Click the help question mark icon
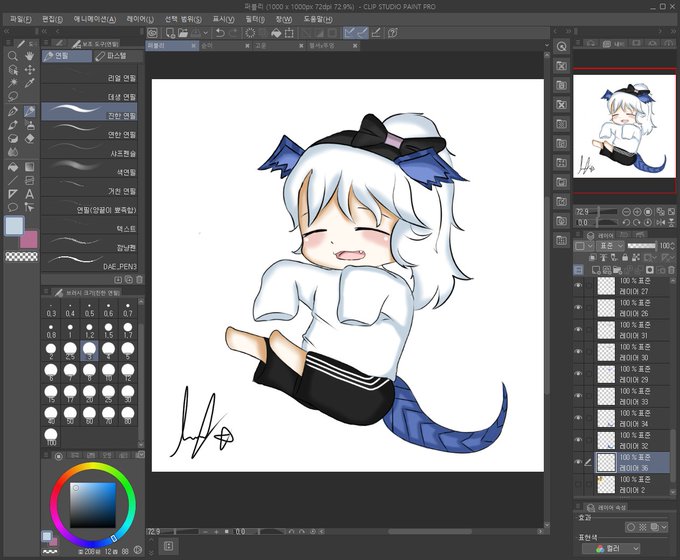Image resolution: width=680 pixels, height=560 pixels. 392,33
